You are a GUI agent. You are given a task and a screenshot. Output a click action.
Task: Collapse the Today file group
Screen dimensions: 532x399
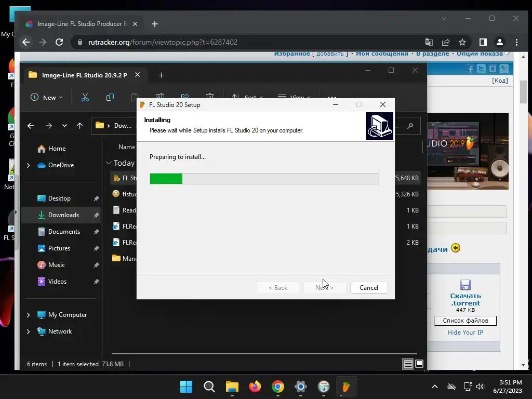(x=109, y=163)
